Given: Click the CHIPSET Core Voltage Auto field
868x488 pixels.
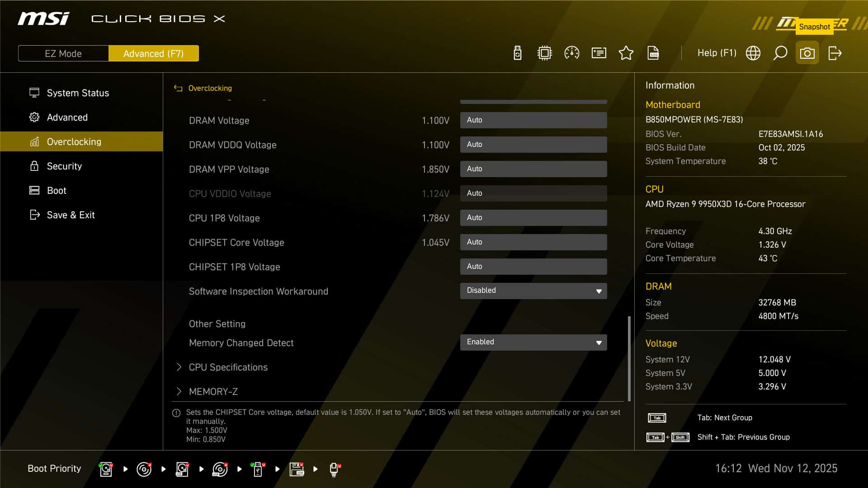Looking at the screenshot, I should [x=533, y=242].
